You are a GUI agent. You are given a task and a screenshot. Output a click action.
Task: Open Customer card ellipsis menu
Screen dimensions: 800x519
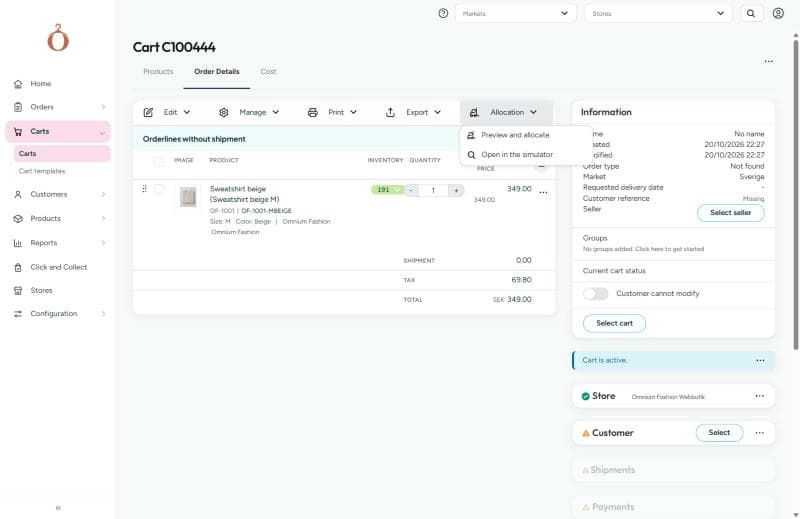pyautogui.click(x=760, y=433)
